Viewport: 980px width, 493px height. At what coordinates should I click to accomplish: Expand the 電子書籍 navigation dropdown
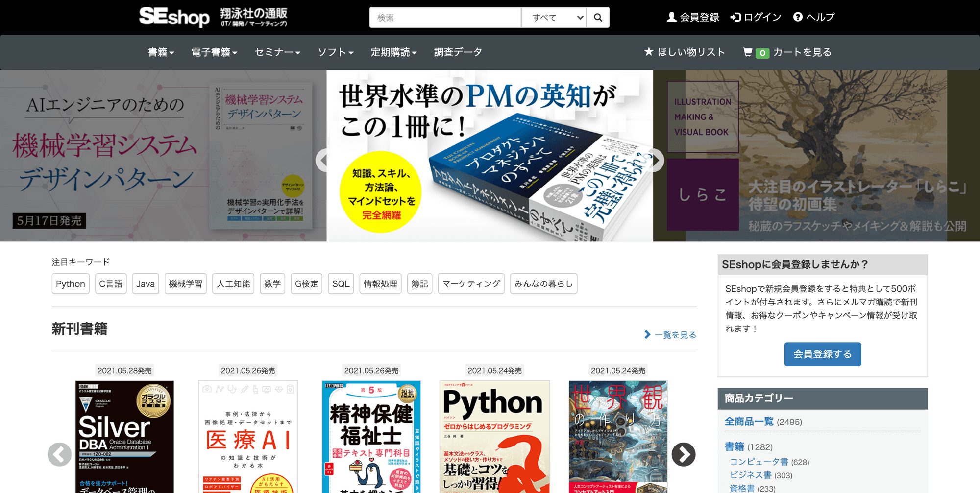[214, 52]
